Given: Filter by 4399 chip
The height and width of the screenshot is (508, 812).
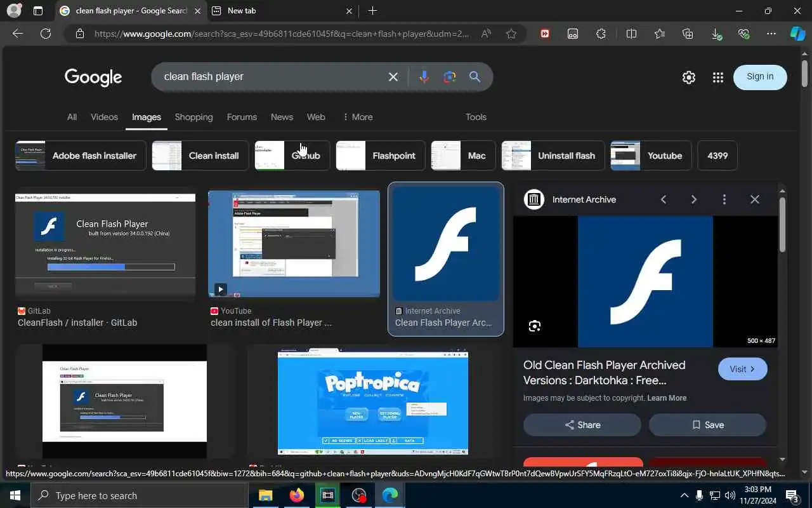Looking at the screenshot, I should tap(717, 156).
